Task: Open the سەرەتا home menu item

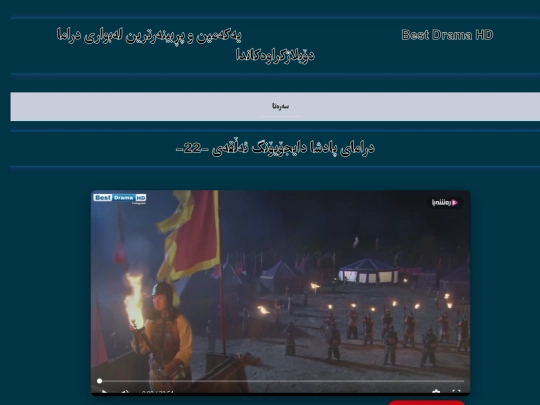Action: point(280,106)
